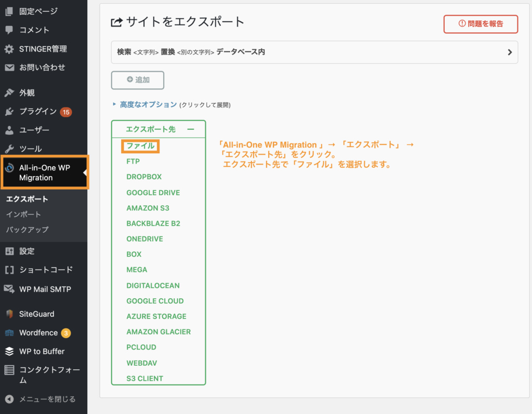Viewport: 532px width, 414px height.
Task: Open the インポート submenu item
Action: click(x=23, y=215)
